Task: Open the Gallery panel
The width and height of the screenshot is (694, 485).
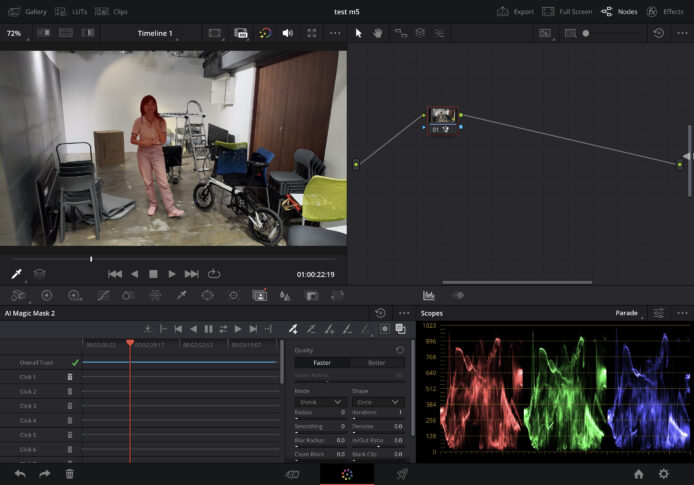Action: pos(28,11)
